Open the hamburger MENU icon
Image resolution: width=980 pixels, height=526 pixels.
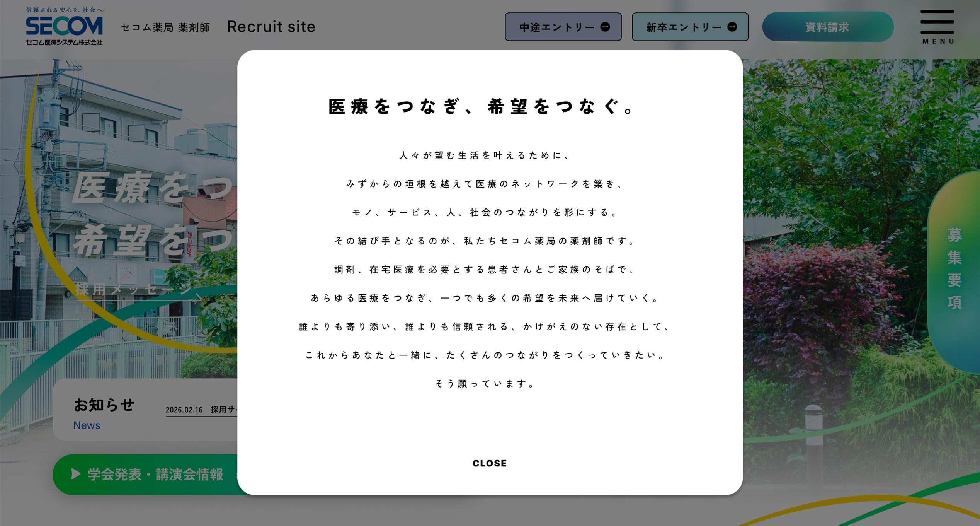click(x=937, y=22)
